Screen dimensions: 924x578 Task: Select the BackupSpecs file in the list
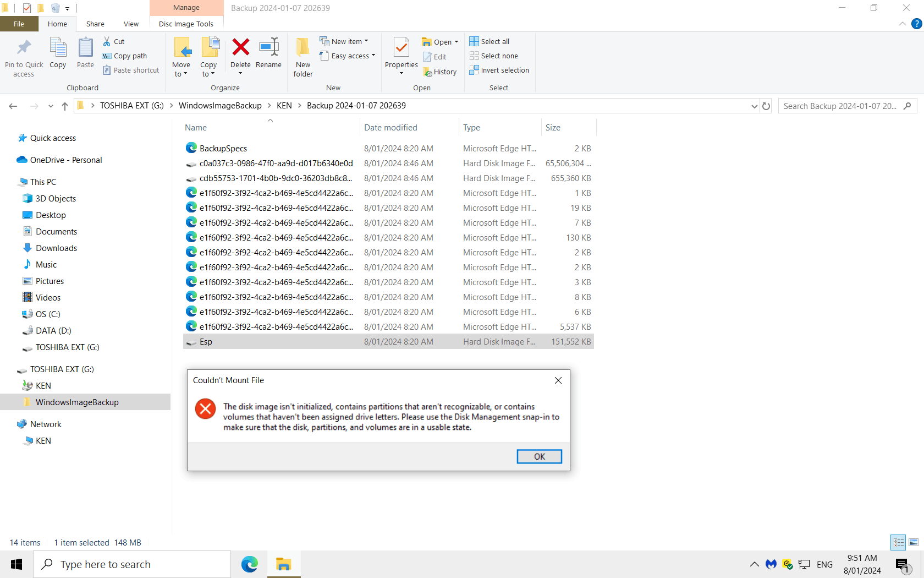pyautogui.click(x=222, y=148)
